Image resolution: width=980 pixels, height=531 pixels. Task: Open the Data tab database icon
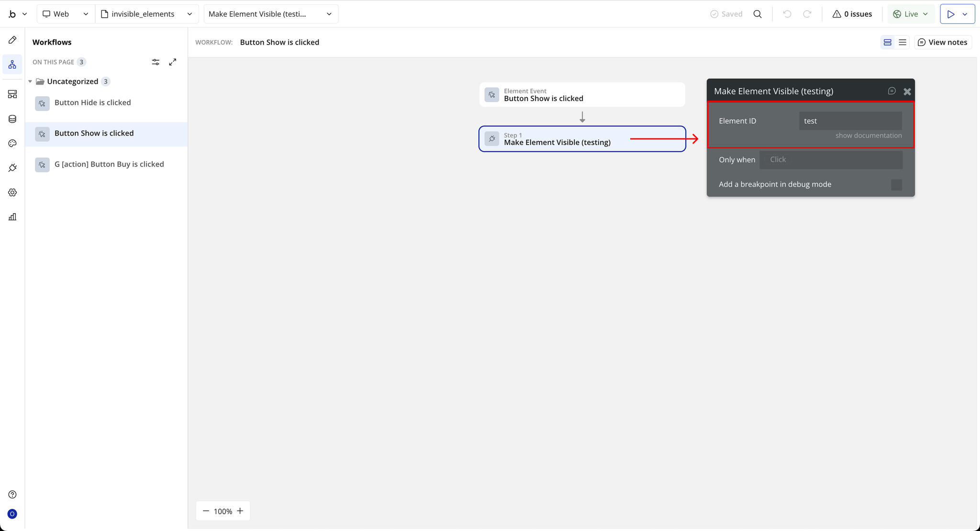point(12,119)
